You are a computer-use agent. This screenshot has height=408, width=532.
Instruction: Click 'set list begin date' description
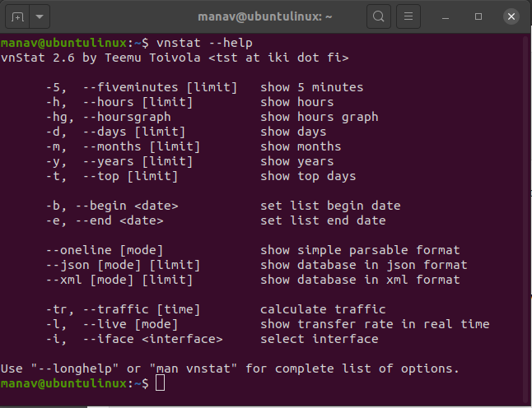(330, 206)
